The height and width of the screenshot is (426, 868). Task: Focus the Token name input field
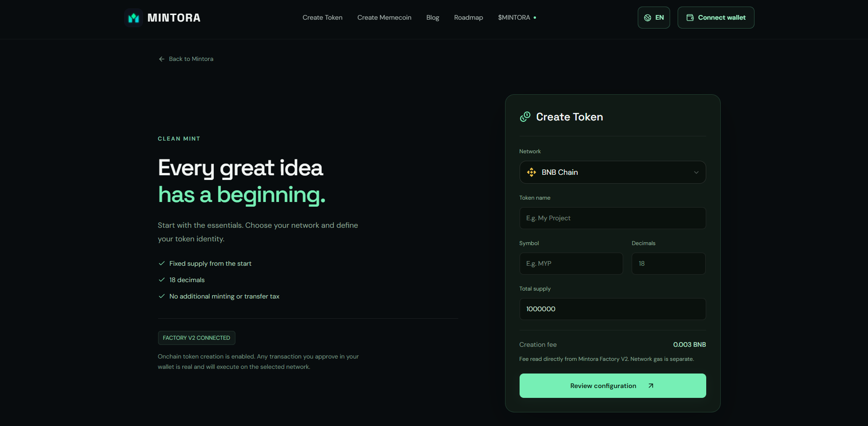613,218
